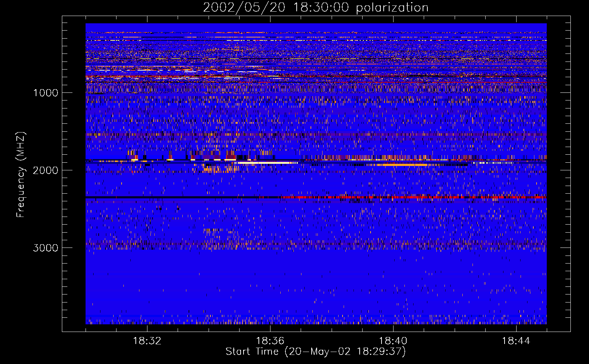Viewport: 589px width, 364px height.
Task: Click the white horizontal streak near 2000 MHz
Action: (267, 163)
